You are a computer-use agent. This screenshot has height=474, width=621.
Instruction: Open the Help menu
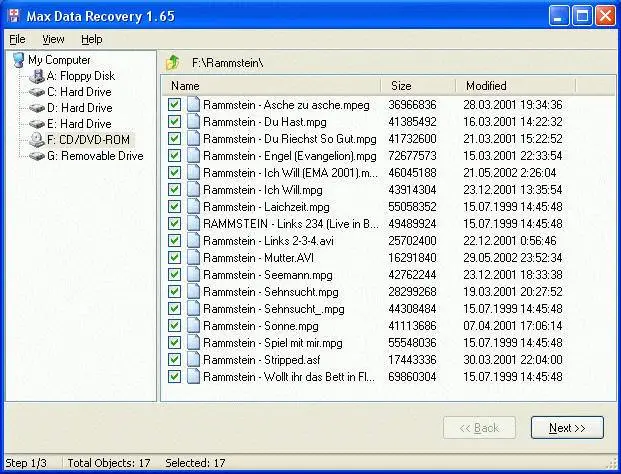[91, 39]
